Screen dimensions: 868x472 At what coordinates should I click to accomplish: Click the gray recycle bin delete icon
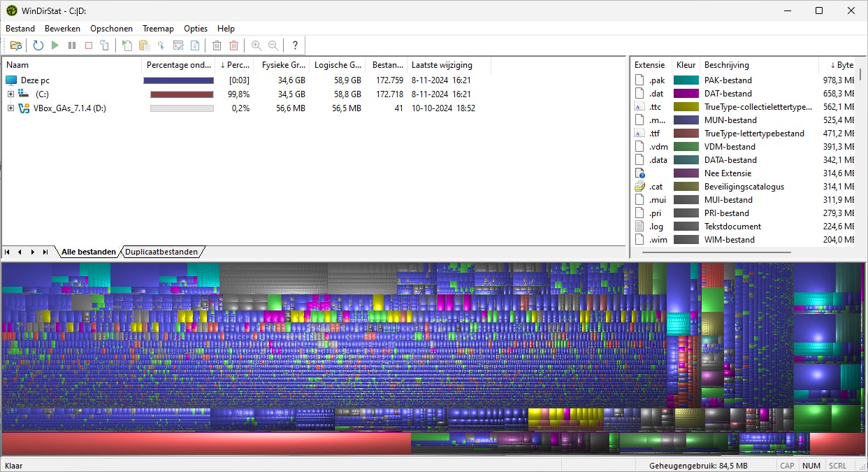[217, 45]
